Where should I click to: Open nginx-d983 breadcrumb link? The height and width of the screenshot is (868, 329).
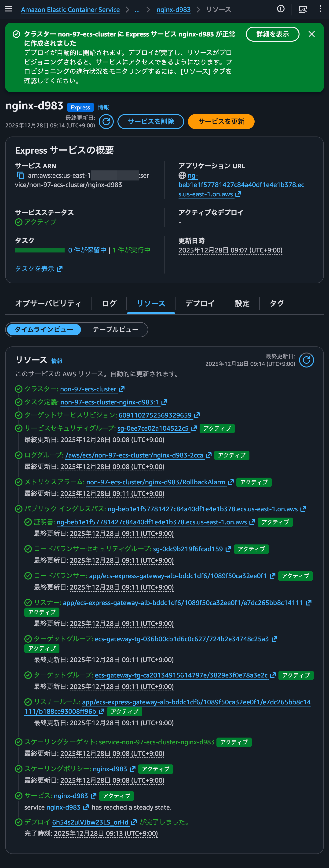point(173,9)
